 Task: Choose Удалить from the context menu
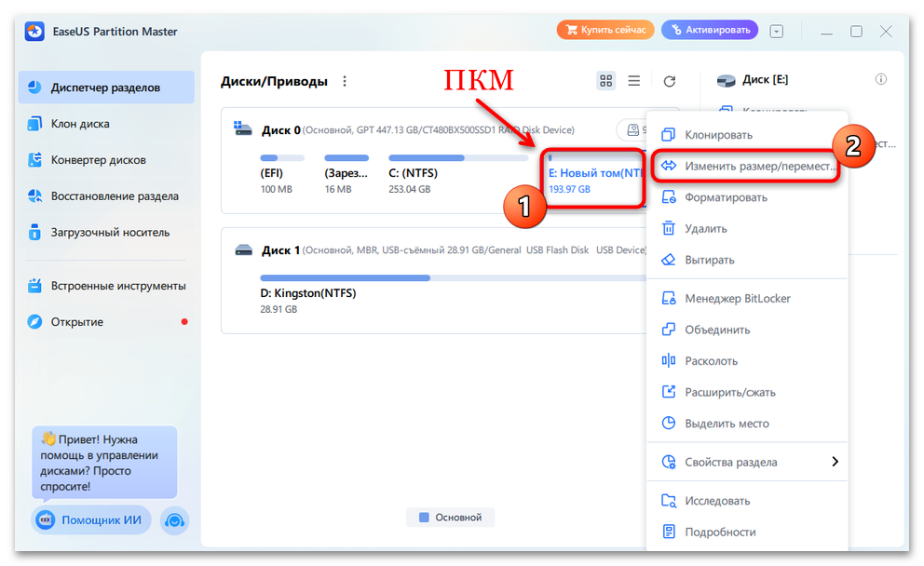pos(747,228)
